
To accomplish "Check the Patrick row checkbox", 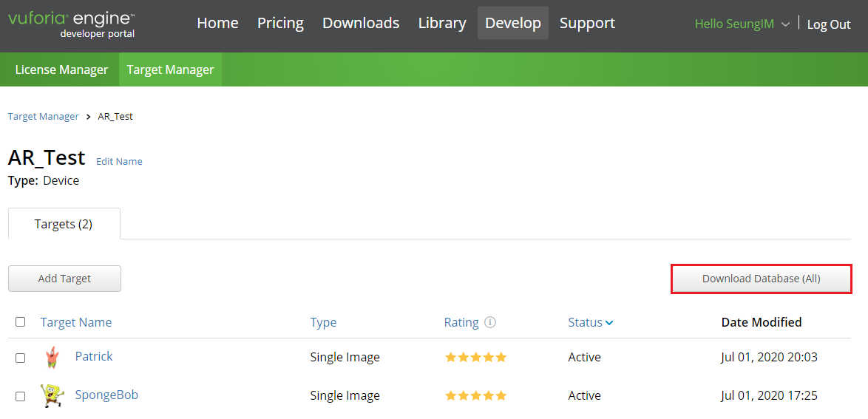I will (21, 358).
